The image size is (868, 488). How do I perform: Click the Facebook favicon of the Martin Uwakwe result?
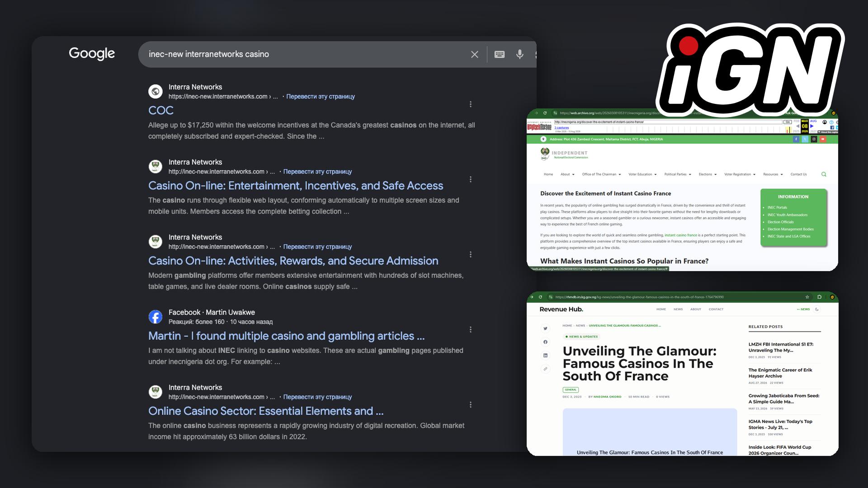[156, 317]
